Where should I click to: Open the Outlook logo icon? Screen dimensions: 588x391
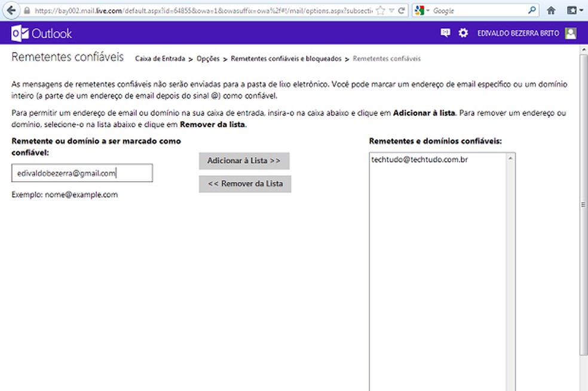[x=22, y=33]
